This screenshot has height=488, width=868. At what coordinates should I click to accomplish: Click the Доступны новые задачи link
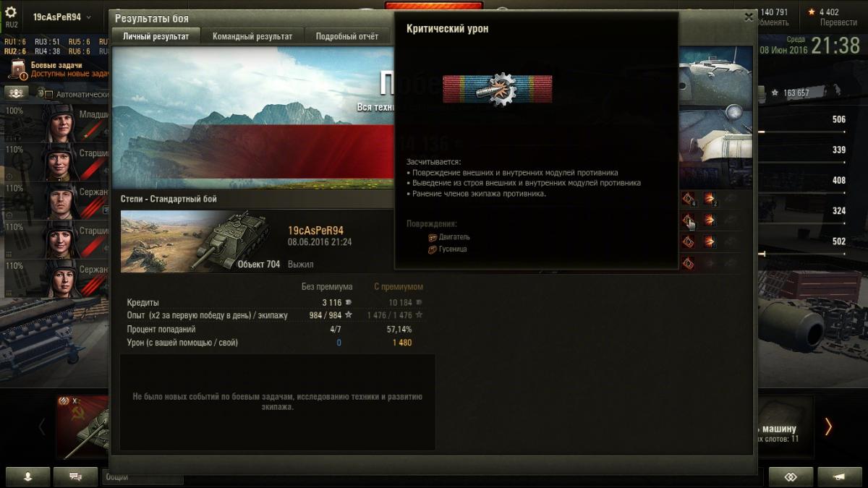pos(69,74)
